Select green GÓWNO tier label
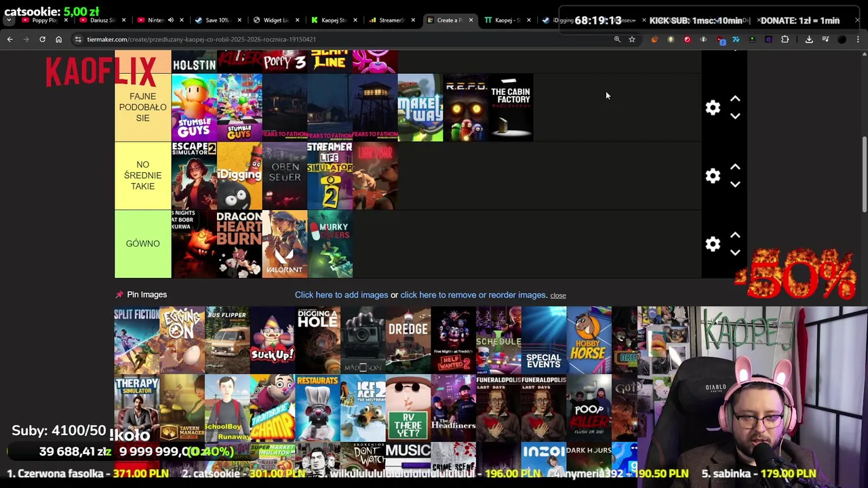 tap(142, 244)
